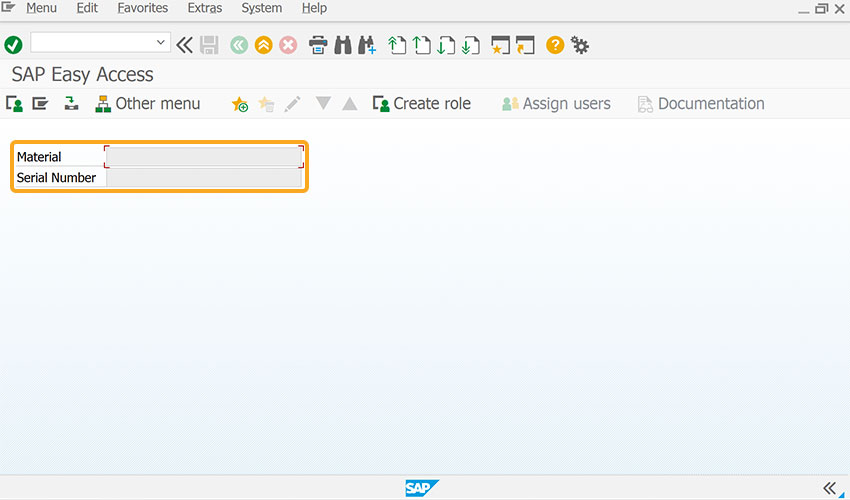Expand status bar with bottom-right double chevron
This screenshot has height=500, width=850.
(829, 488)
